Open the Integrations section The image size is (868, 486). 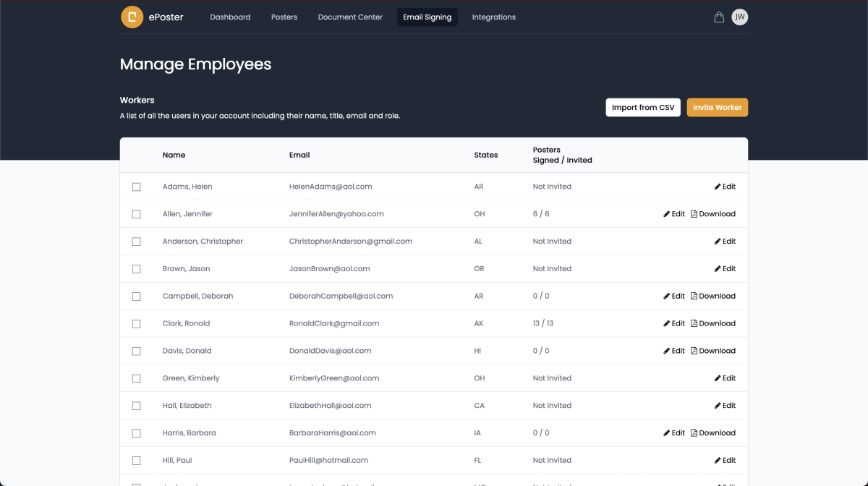click(x=494, y=17)
